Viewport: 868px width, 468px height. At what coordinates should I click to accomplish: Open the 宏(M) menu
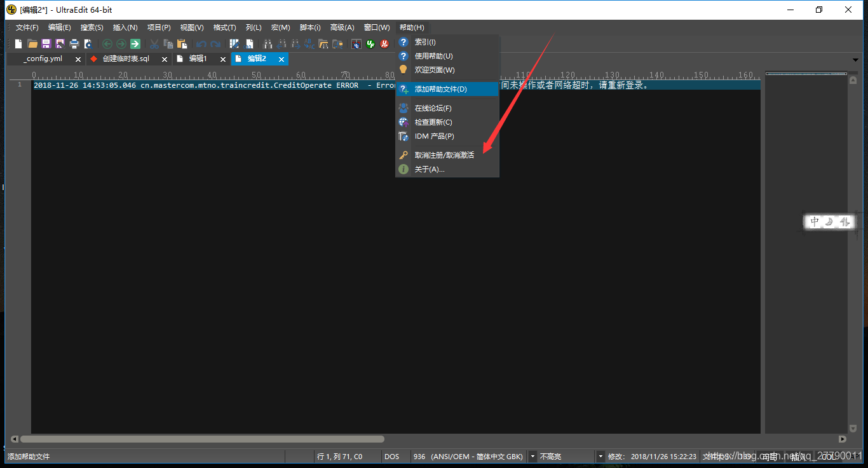pos(280,27)
